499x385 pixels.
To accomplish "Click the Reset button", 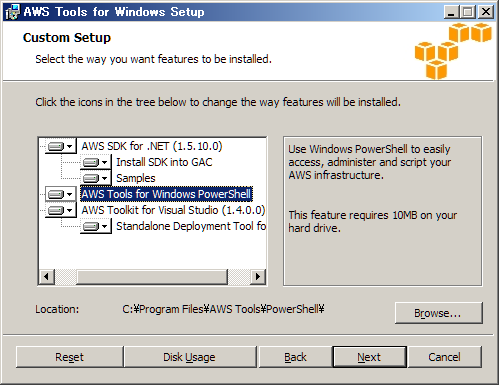I will (69, 357).
